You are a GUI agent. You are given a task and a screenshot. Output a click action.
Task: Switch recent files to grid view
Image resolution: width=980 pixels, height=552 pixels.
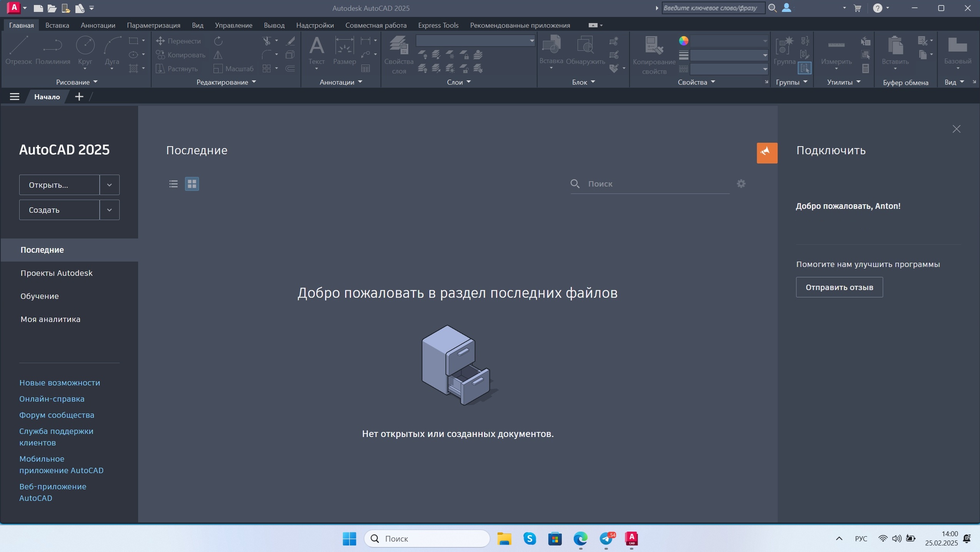point(192,184)
